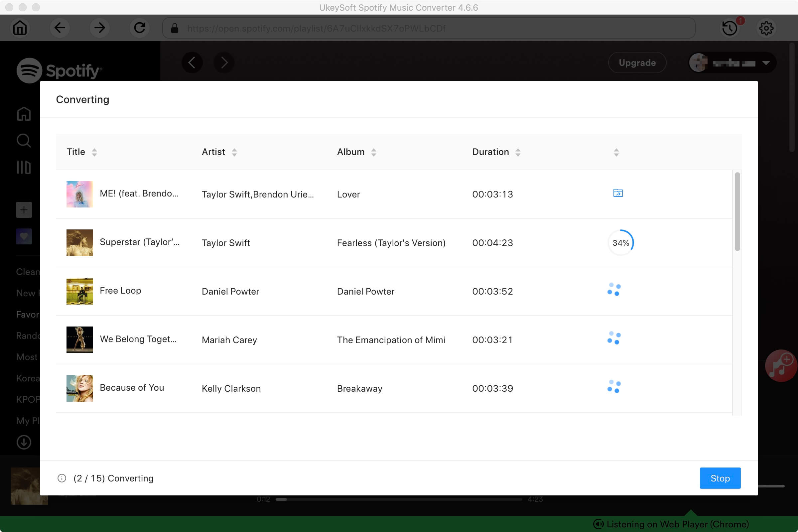Click the Stop button to halt conversion

click(720, 478)
